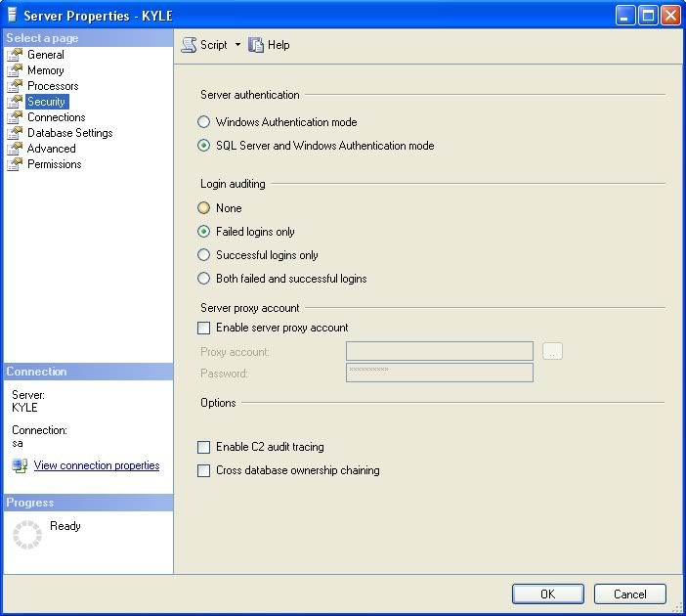The width and height of the screenshot is (686, 616).
Task: Open the Database Settings page
Action: point(69,133)
